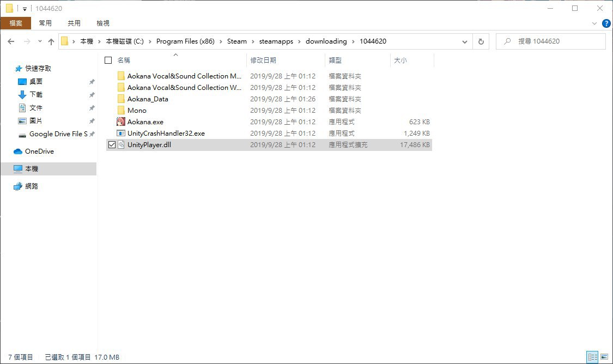613x364 pixels.
Task: Switch to details view in status bar
Action: tap(593, 356)
